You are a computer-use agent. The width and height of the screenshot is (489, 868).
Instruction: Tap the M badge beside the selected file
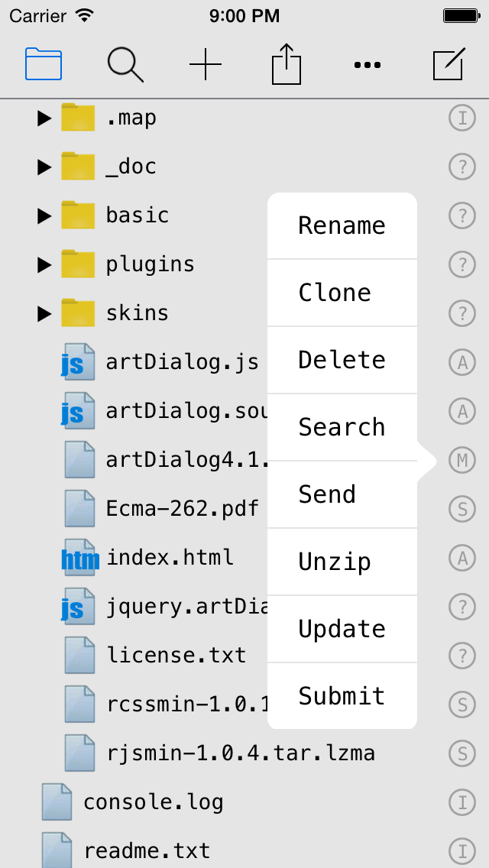(x=462, y=460)
